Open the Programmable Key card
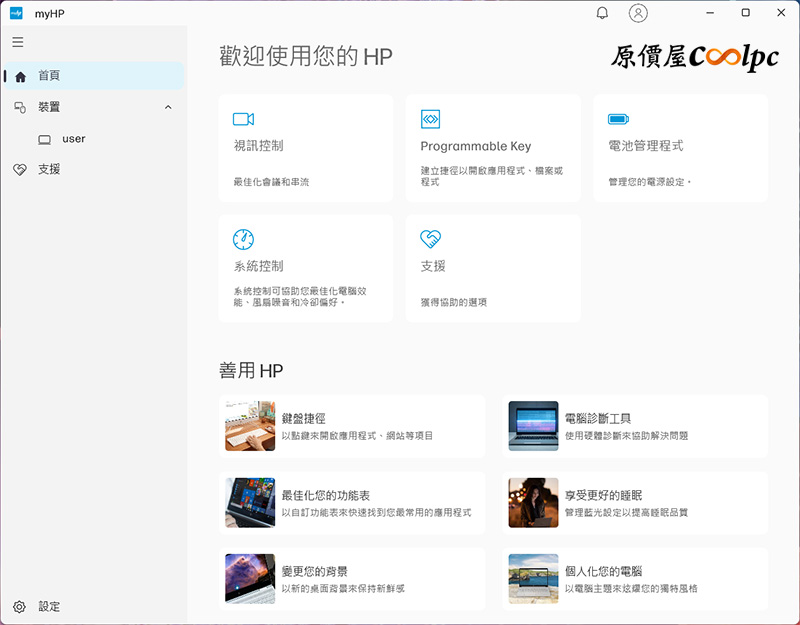Screen dimensions: 800x625 (493, 148)
